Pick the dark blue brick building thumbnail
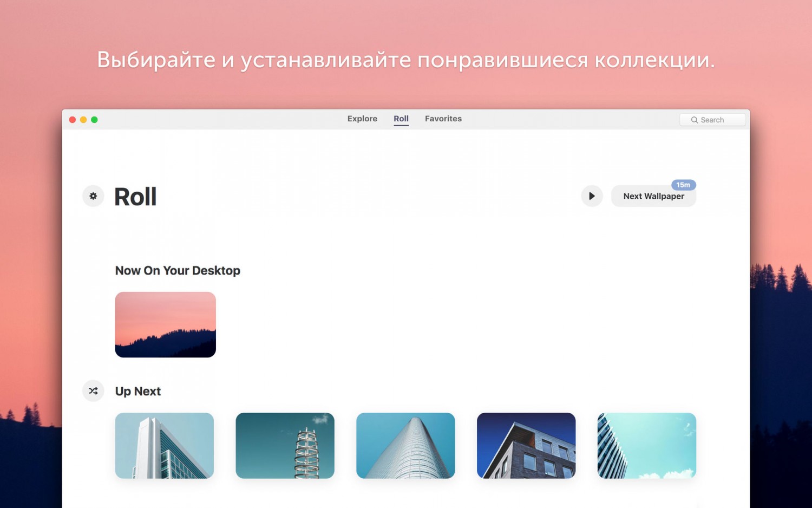Viewport: 812px width, 508px height. (526, 446)
